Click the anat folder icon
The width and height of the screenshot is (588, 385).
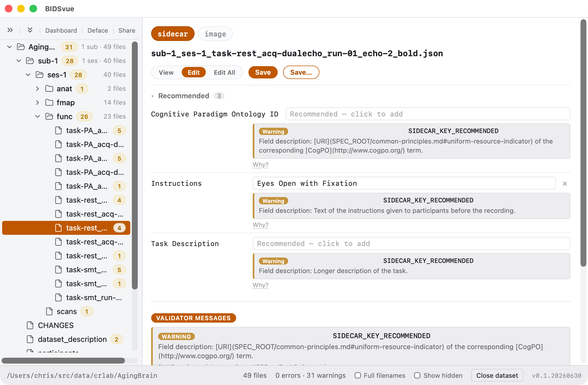pyautogui.click(x=49, y=89)
